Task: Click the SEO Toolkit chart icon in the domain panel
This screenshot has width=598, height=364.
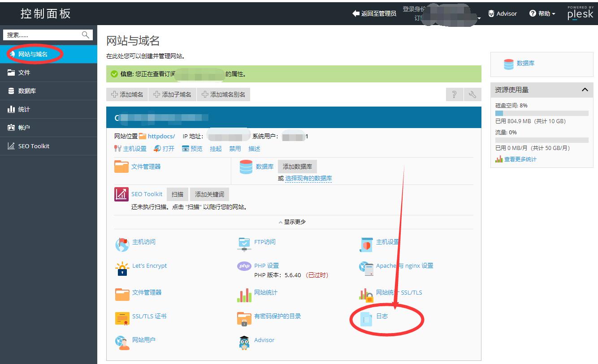Action: coord(121,194)
